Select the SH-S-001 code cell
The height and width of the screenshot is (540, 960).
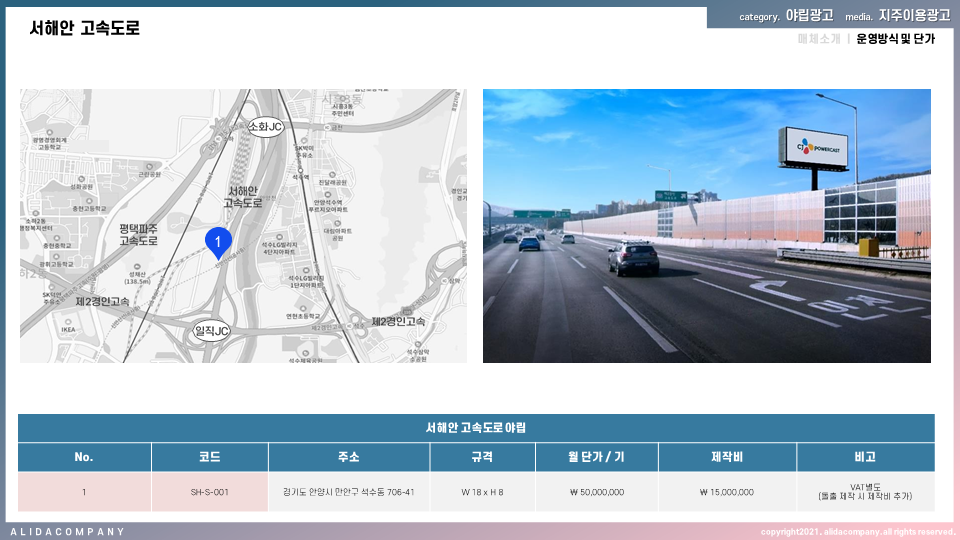209,492
